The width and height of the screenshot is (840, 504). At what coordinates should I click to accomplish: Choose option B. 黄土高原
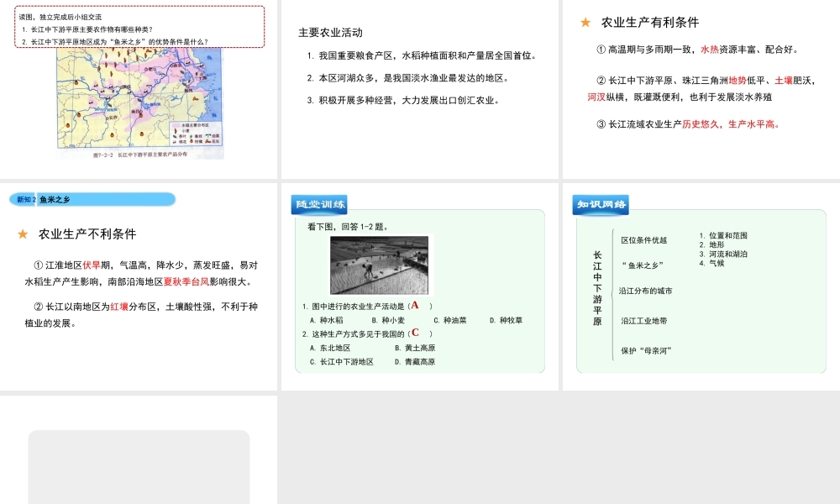pyautogui.click(x=415, y=348)
